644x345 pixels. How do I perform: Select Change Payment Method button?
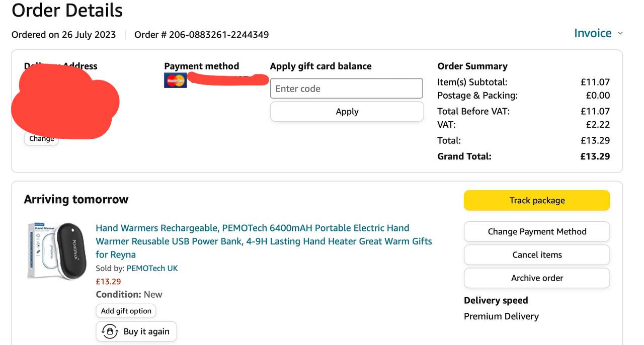pos(537,231)
